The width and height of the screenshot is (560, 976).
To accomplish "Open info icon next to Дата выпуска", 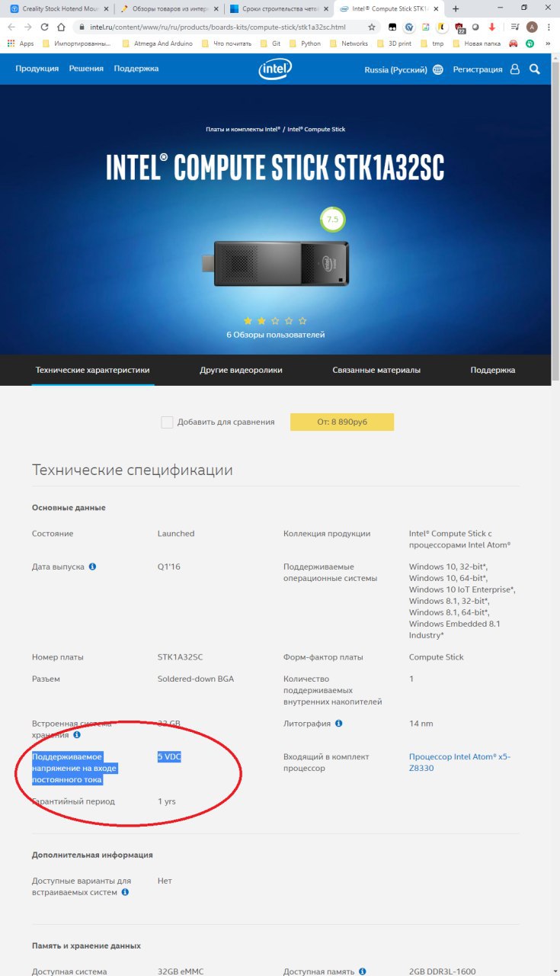I will [x=93, y=567].
